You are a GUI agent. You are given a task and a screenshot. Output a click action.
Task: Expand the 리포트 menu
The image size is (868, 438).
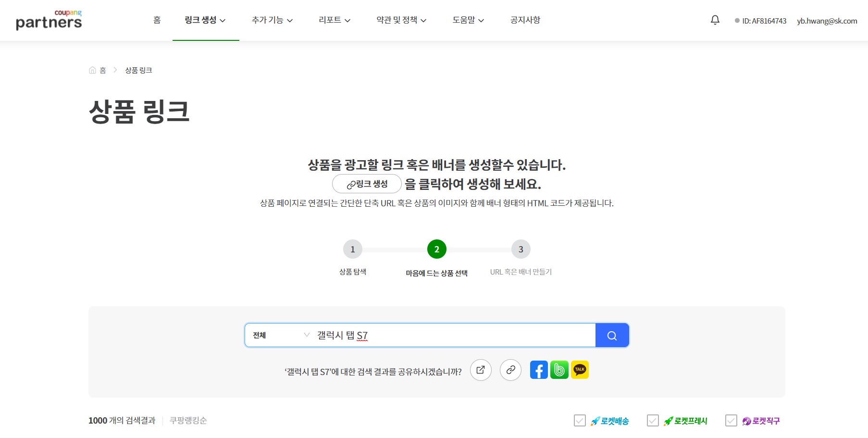pyautogui.click(x=335, y=20)
